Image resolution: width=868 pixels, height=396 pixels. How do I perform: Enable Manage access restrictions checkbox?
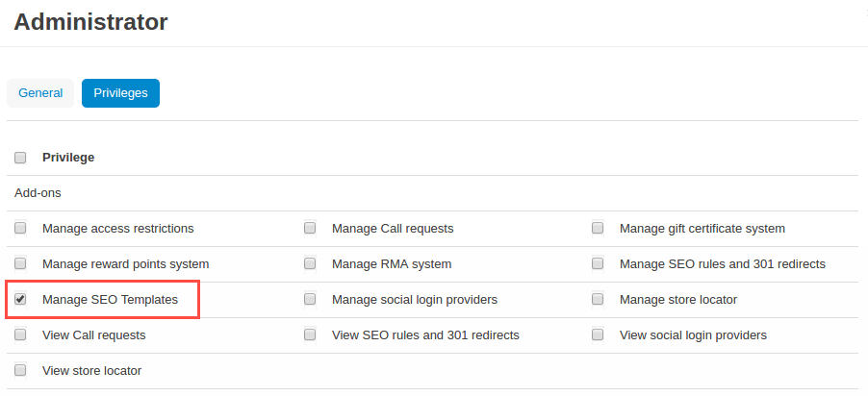(20, 229)
